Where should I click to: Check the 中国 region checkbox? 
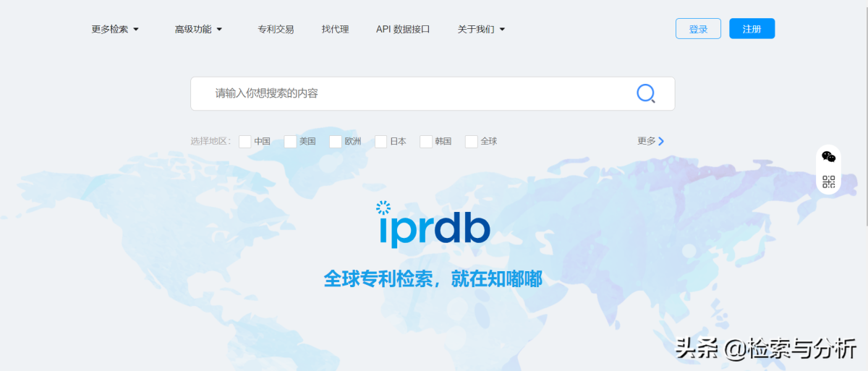coord(245,141)
